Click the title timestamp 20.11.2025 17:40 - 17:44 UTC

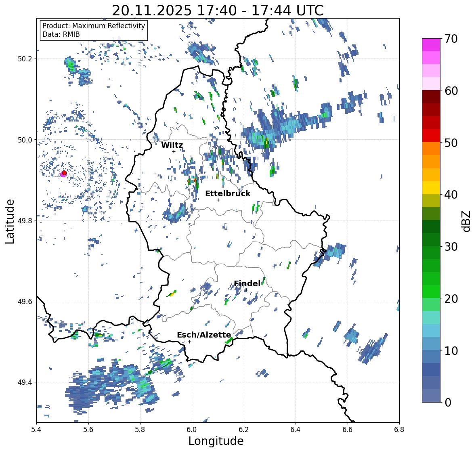(218, 10)
